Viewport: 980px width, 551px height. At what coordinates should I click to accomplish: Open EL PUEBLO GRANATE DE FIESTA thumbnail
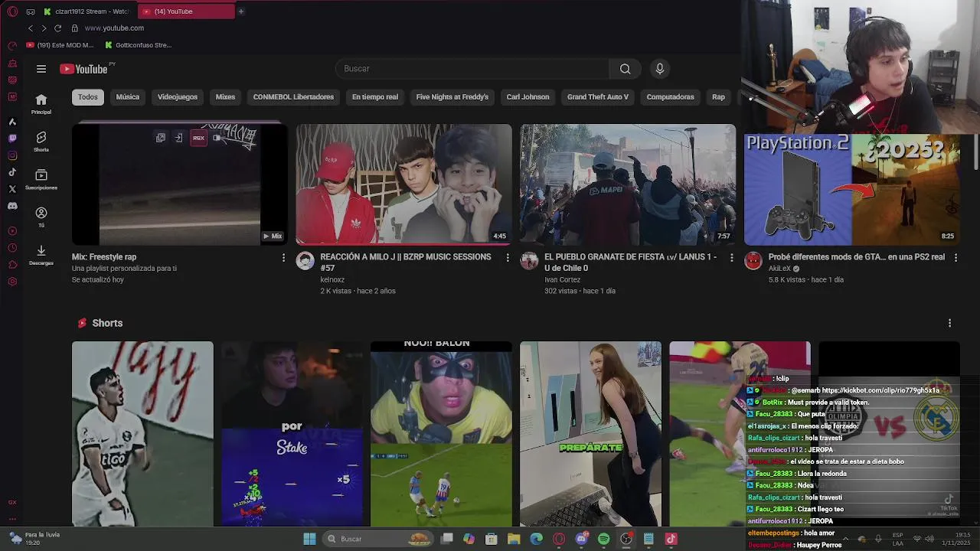click(628, 184)
